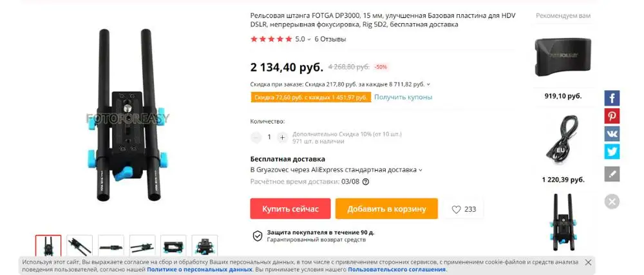Image resolution: width=644 pixels, height=275 pixels.
Task: Click the pencil edit icon in sidebar
Action: 612,174
